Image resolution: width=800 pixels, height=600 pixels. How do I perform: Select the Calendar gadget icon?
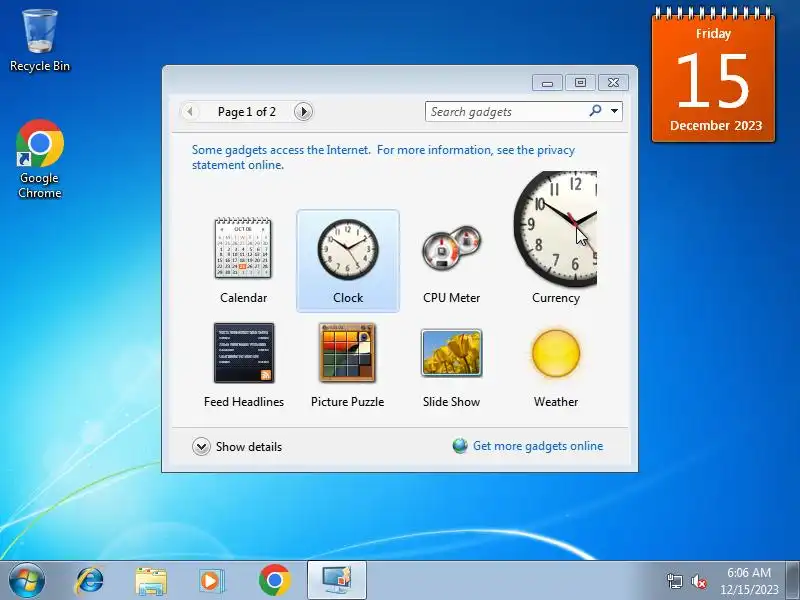coord(243,248)
